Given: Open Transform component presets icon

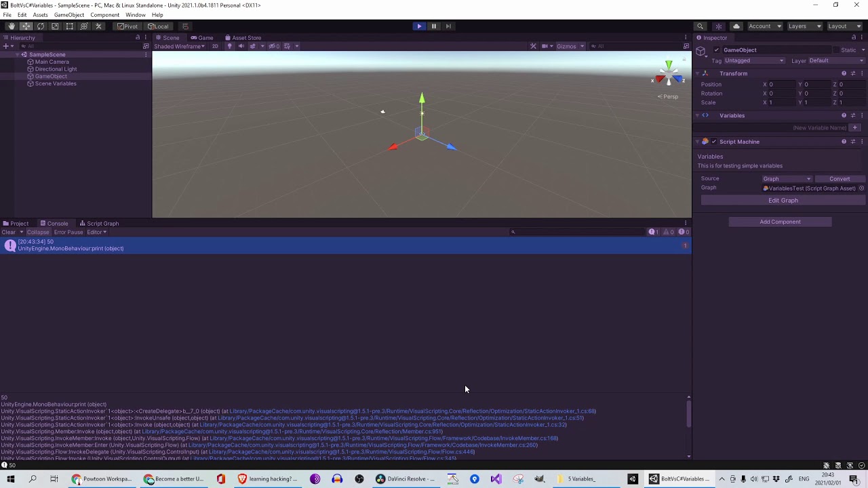Looking at the screenshot, I should 853,73.
